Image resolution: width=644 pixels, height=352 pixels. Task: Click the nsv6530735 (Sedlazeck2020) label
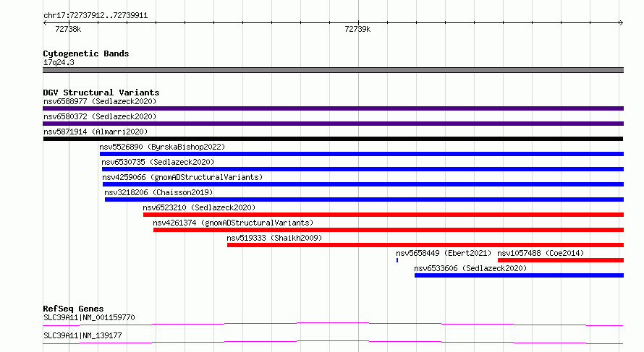click(158, 162)
